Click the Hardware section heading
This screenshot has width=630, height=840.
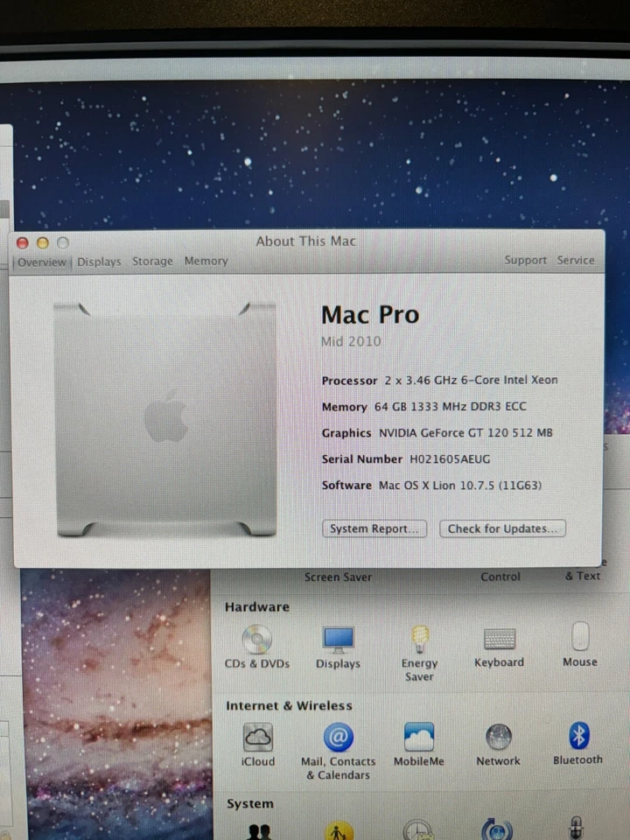tap(257, 607)
